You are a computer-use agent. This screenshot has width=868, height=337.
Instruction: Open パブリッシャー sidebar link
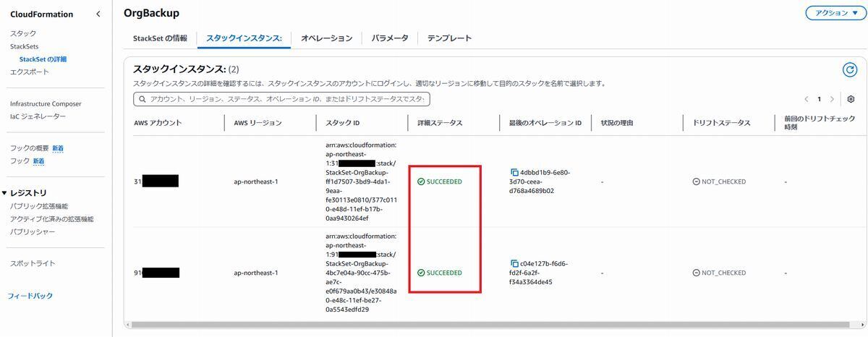pos(33,232)
